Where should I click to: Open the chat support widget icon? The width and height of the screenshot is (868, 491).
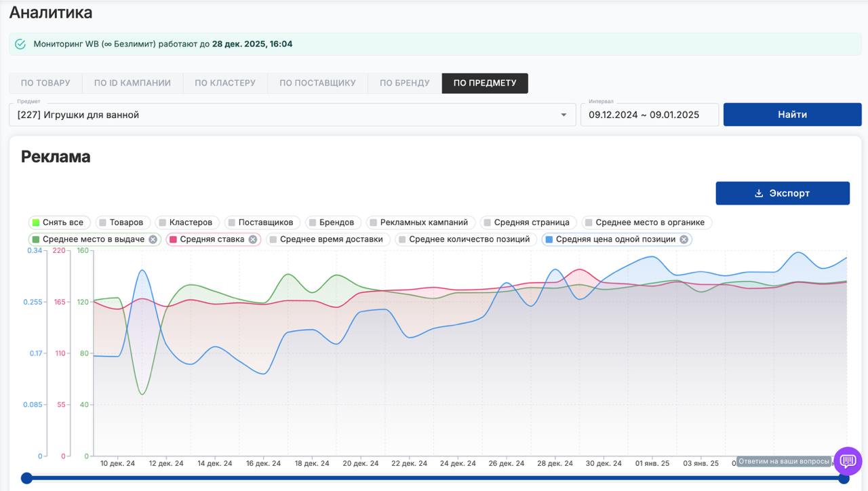pos(847,461)
